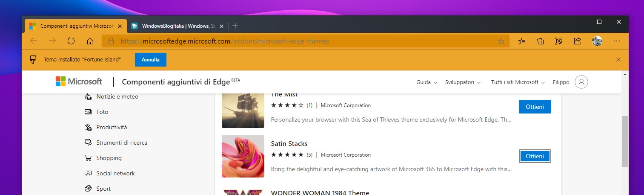Open Settings and more ellipsis menu

[616, 41]
